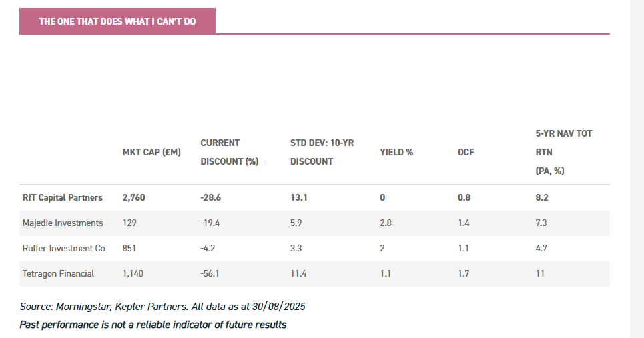Click Majedie Investments yield value 2.8
The image size is (644, 338).
385,223
